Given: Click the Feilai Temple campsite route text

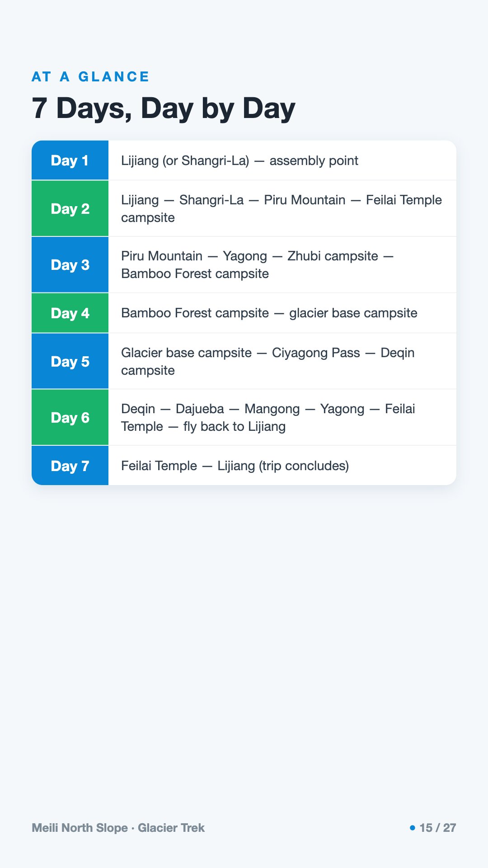Looking at the screenshot, I should (282, 208).
